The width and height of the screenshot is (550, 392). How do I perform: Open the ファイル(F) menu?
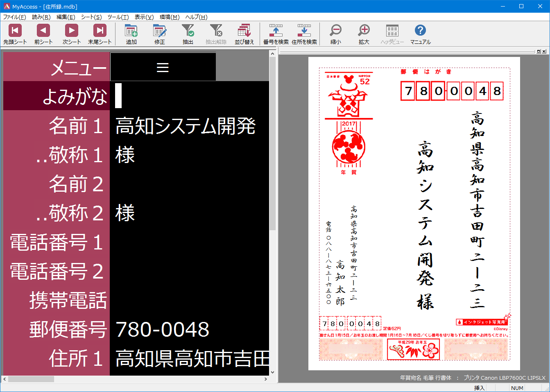coord(14,17)
